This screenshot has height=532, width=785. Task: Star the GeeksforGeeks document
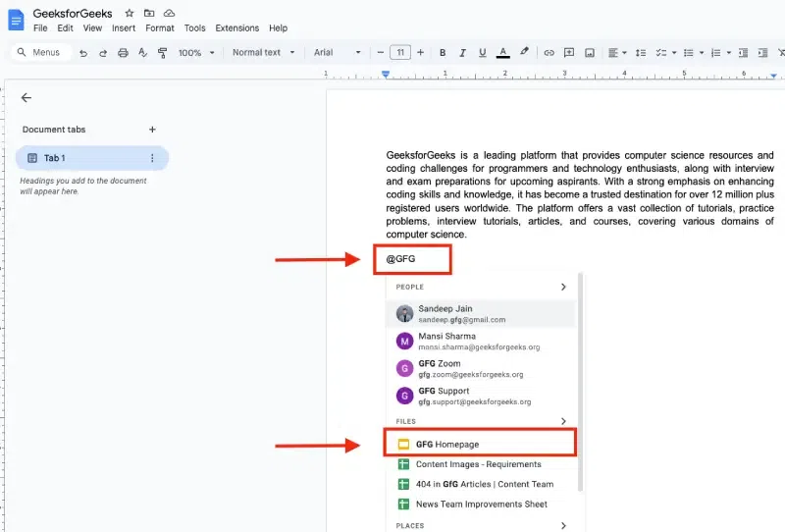(130, 13)
